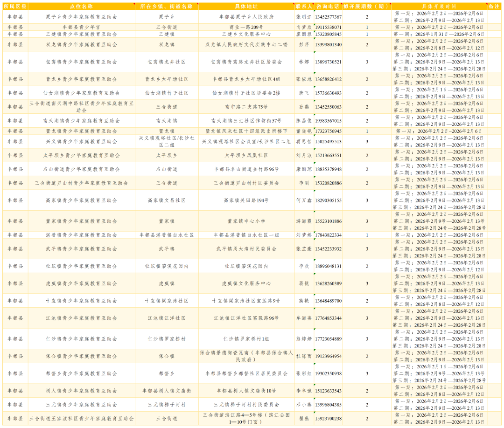Screen dimensions: 504x428
Task: Select the cell 栗子乡青少年家庭教育互助会
Action: [x=81, y=17]
